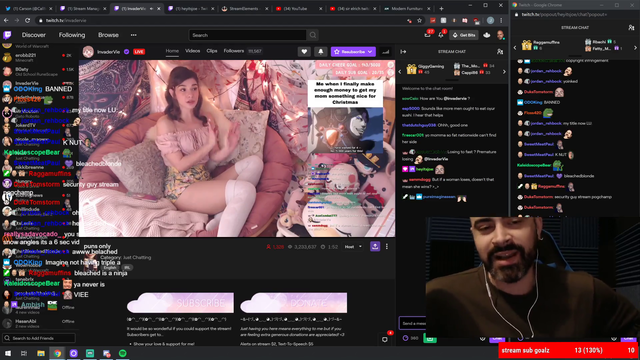Click the Get Bits button
Image resolution: width=640 pixels, height=360 pixels.
click(x=464, y=35)
